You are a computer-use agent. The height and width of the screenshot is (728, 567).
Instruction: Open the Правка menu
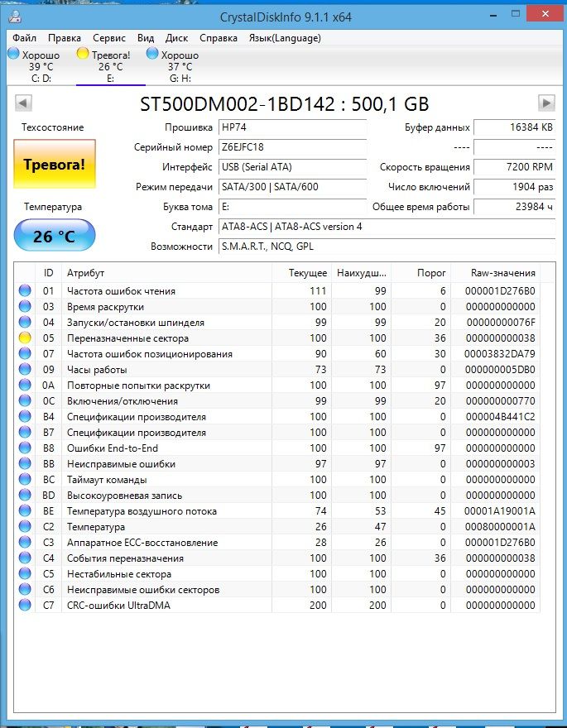click(65, 38)
